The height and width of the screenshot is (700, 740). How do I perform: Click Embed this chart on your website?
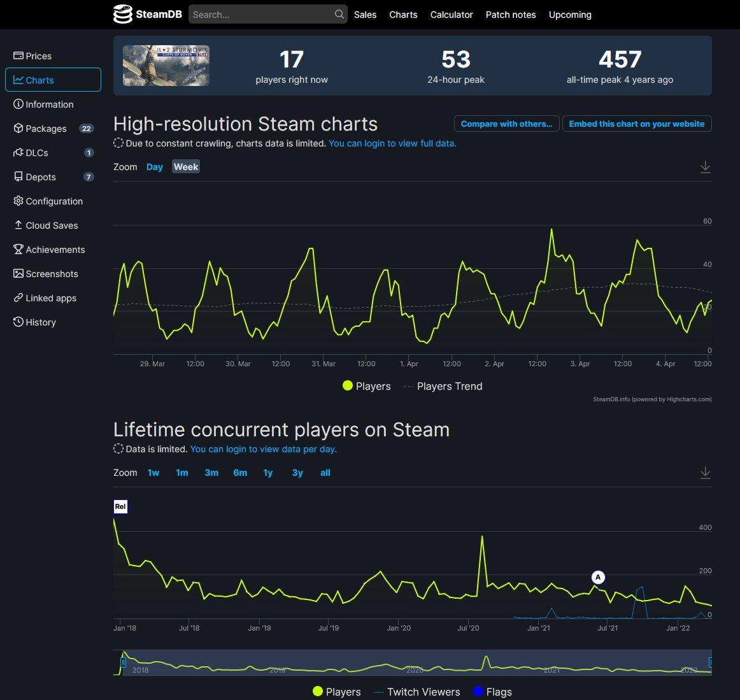tap(636, 124)
